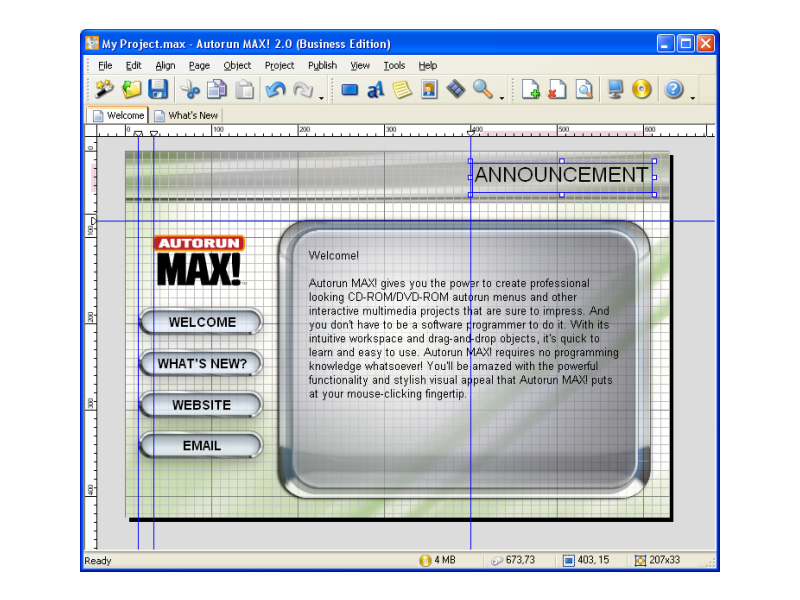
Task: Click the 673,73 coordinates in the status bar
Action: [x=520, y=560]
